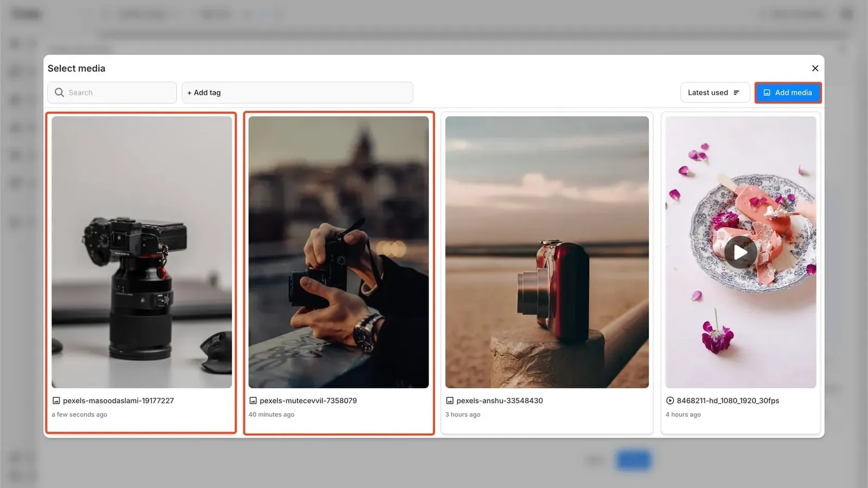Click the magnifier icon in Search box

tap(59, 93)
